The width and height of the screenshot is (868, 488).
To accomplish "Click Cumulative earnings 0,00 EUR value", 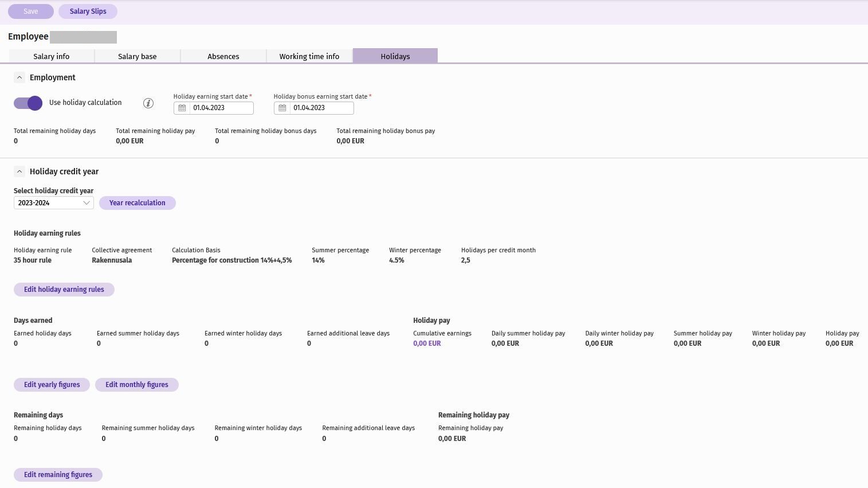I will tap(427, 343).
